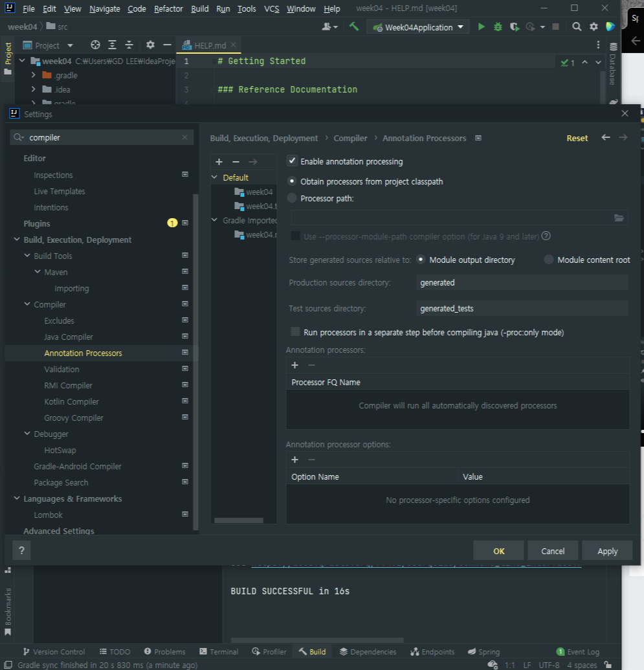Select Module output directory radio option
The width and height of the screenshot is (644, 670).
click(421, 260)
